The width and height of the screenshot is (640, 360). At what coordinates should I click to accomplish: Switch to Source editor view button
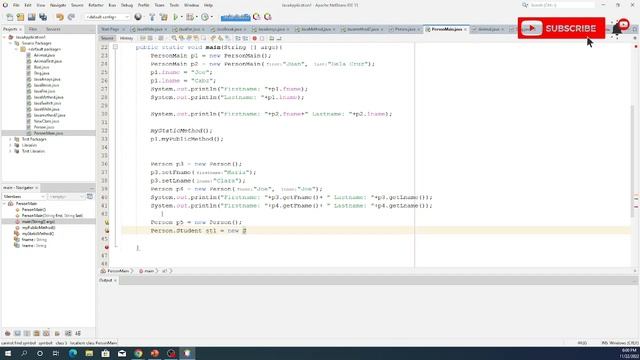click(x=107, y=38)
